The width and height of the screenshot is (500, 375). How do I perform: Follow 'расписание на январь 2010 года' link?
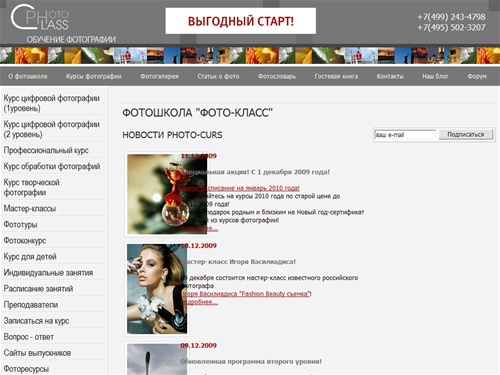(240, 188)
